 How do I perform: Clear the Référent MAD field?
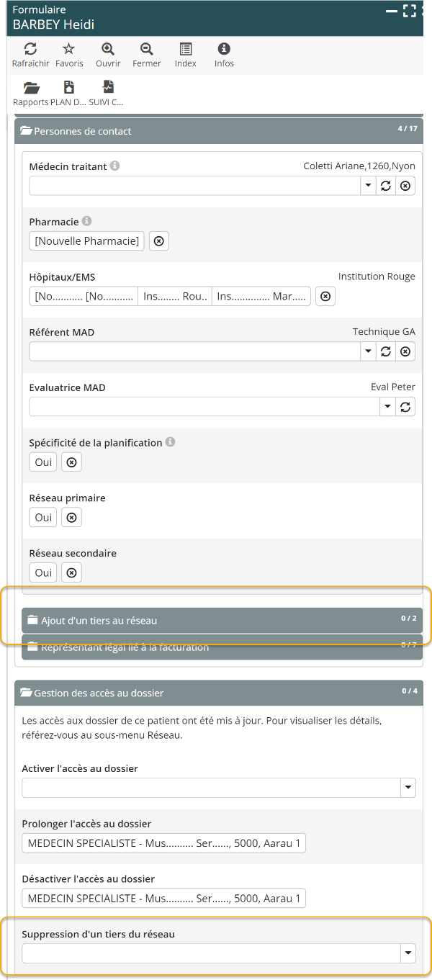click(x=405, y=351)
